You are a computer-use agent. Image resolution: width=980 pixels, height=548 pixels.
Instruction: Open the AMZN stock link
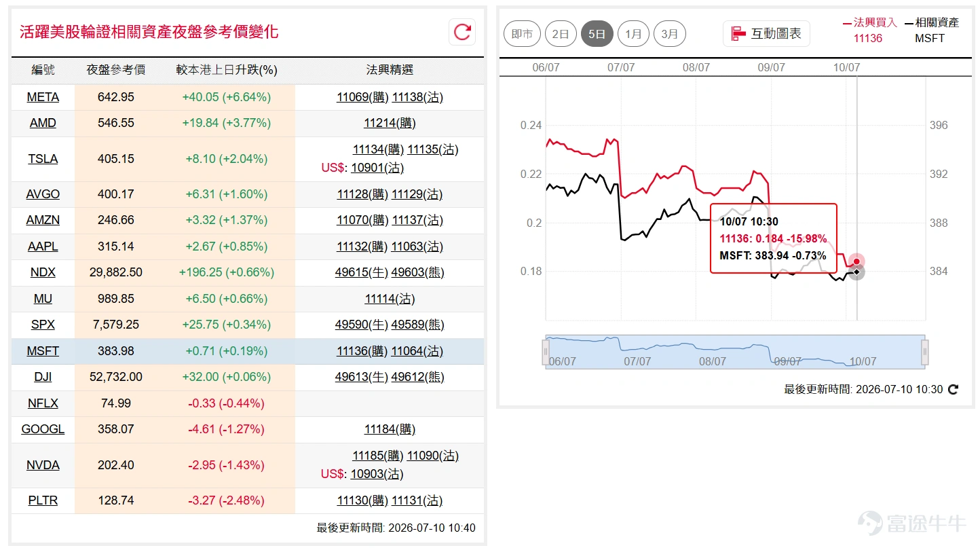point(43,220)
